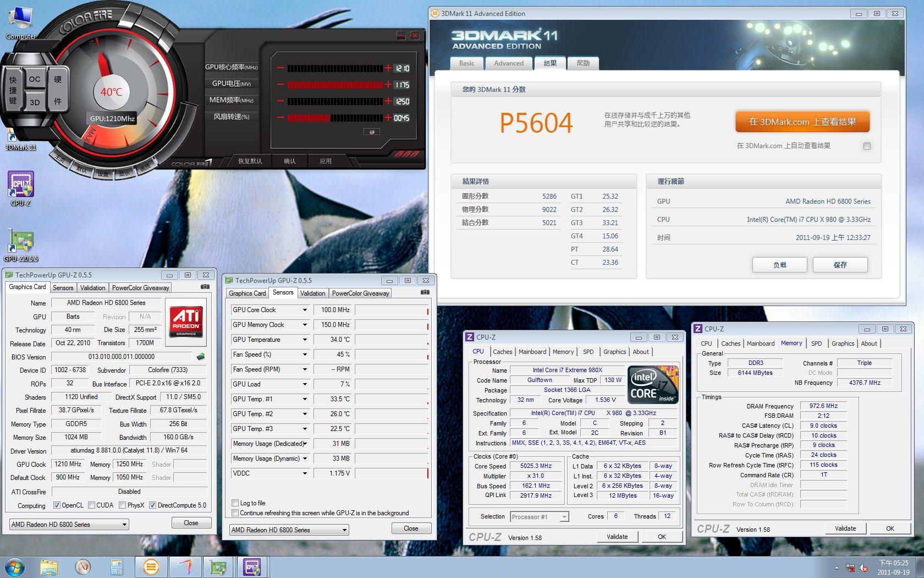Click the OC mode button on Colorfire dial
Image resolution: width=924 pixels, height=578 pixels.
tap(35, 79)
